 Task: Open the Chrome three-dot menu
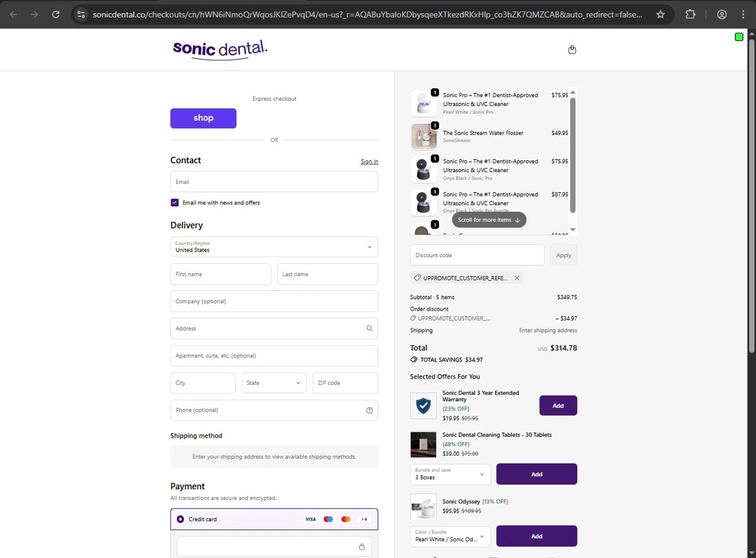(x=743, y=15)
